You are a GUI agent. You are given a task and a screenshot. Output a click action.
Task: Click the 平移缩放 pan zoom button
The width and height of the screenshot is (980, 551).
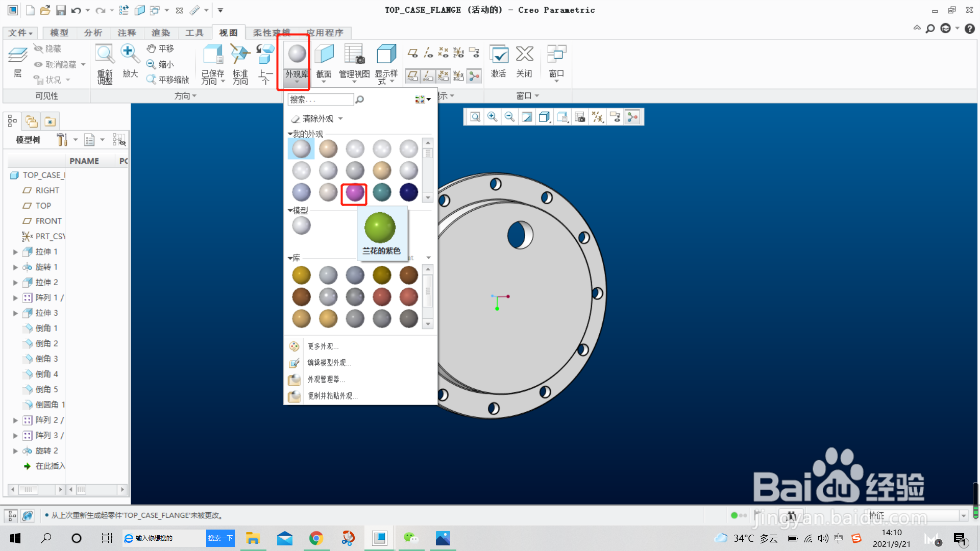pyautogui.click(x=167, y=80)
